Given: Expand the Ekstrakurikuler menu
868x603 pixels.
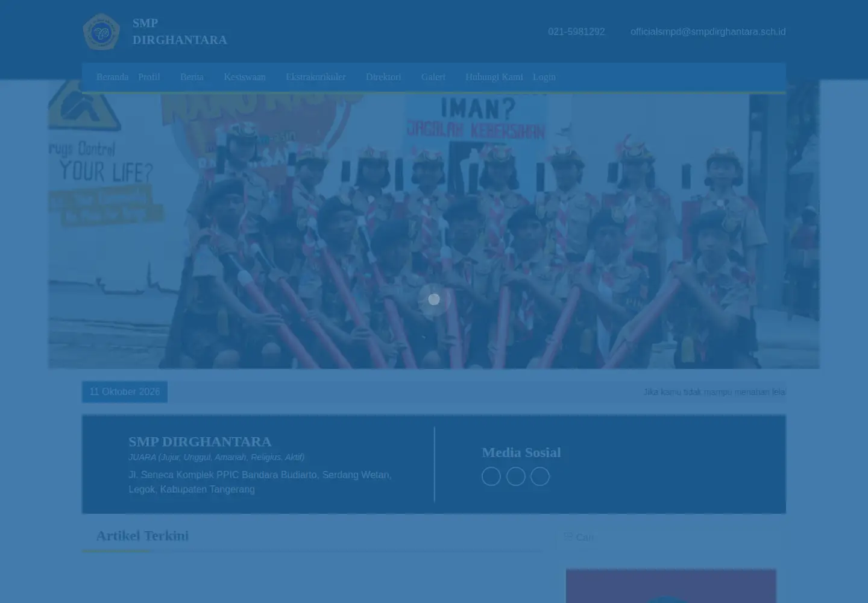Looking at the screenshot, I should [x=316, y=77].
